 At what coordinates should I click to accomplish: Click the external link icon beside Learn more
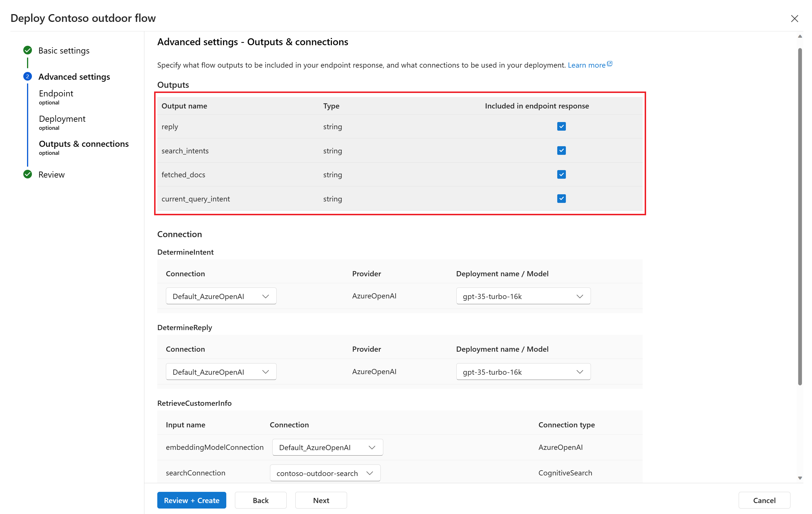coord(609,64)
